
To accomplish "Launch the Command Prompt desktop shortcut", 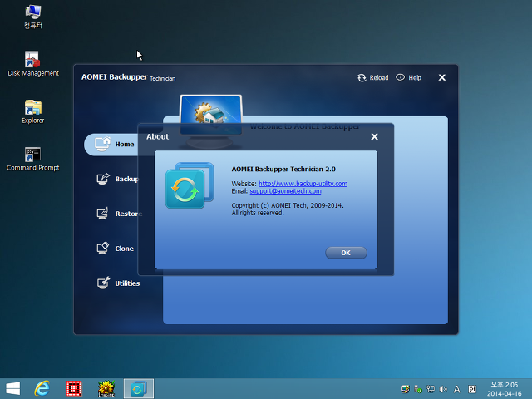I will pos(33,159).
